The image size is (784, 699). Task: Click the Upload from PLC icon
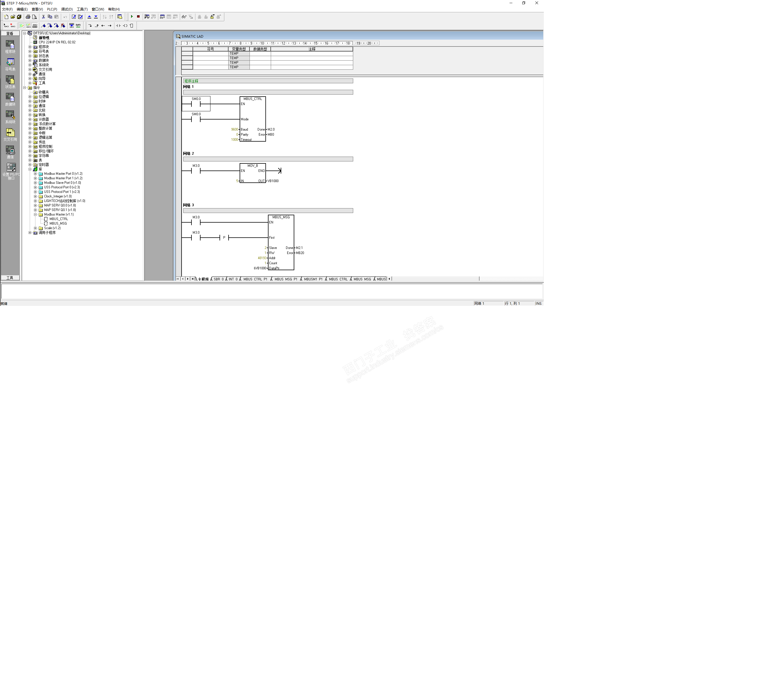[x=89, y=16]
